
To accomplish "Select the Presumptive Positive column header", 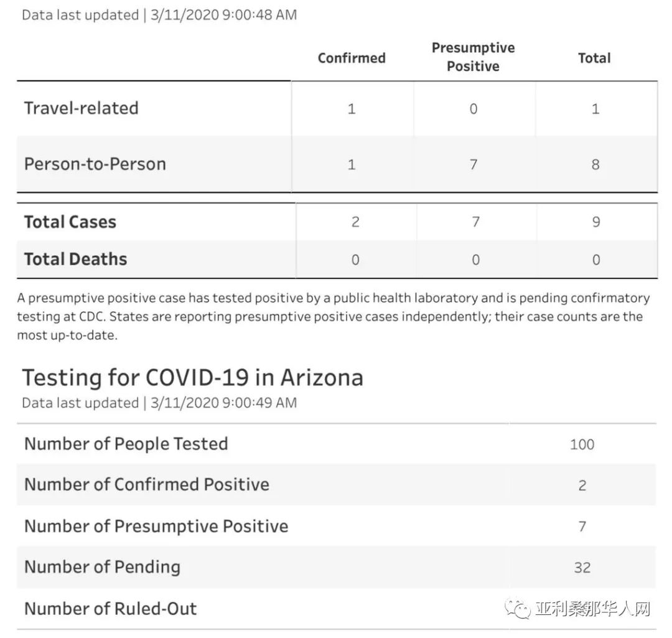I will tap(473, 57).
